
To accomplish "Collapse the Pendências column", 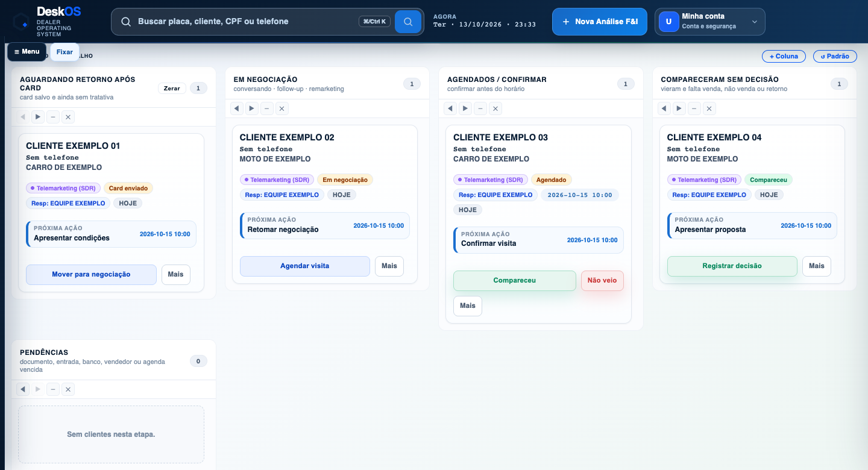I will [x=53, y=389].
